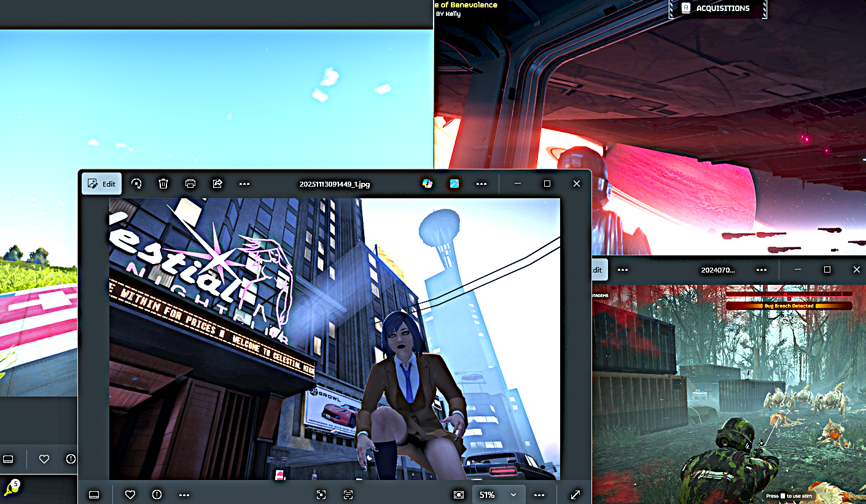The width and height of the screenshot is (866, 504).
Task: Click the scan text icon in the bottom bar
Action: click(x=348, y=494)
